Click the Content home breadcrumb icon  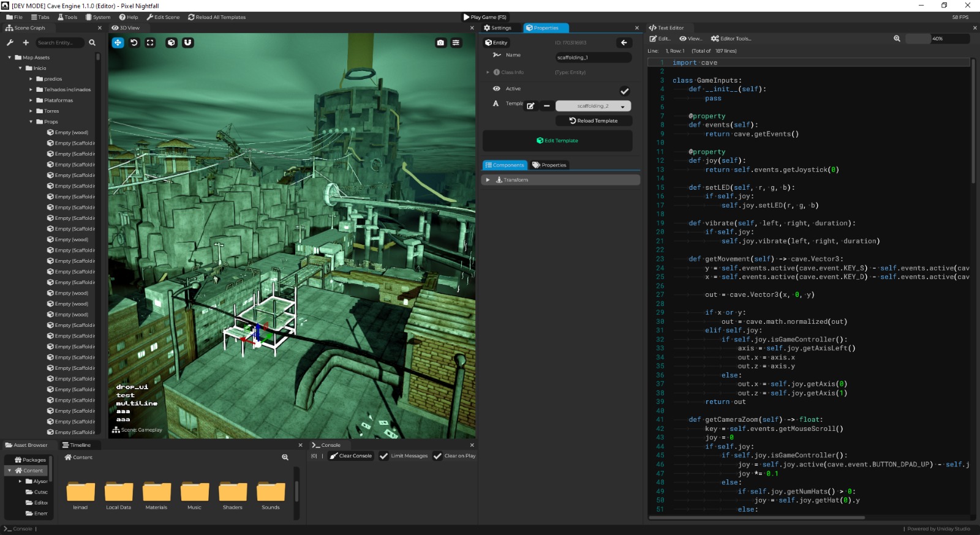[68, 457]
